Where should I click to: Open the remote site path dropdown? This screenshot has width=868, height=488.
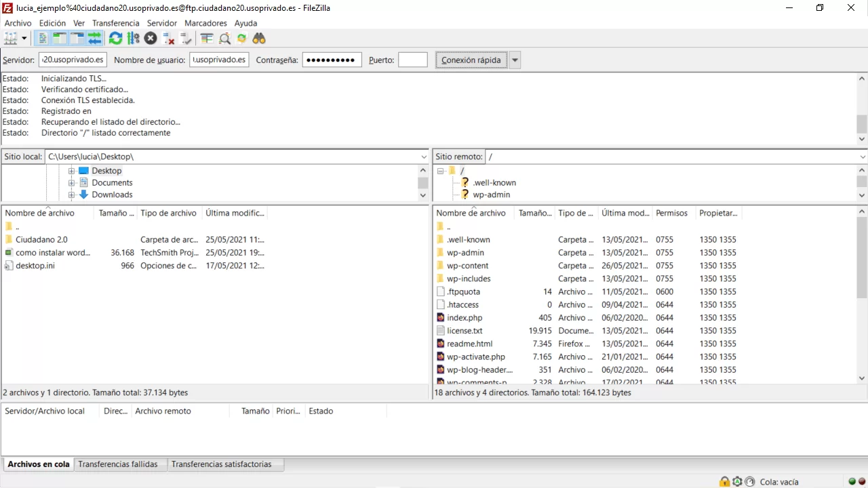click(x=863, y=157)
